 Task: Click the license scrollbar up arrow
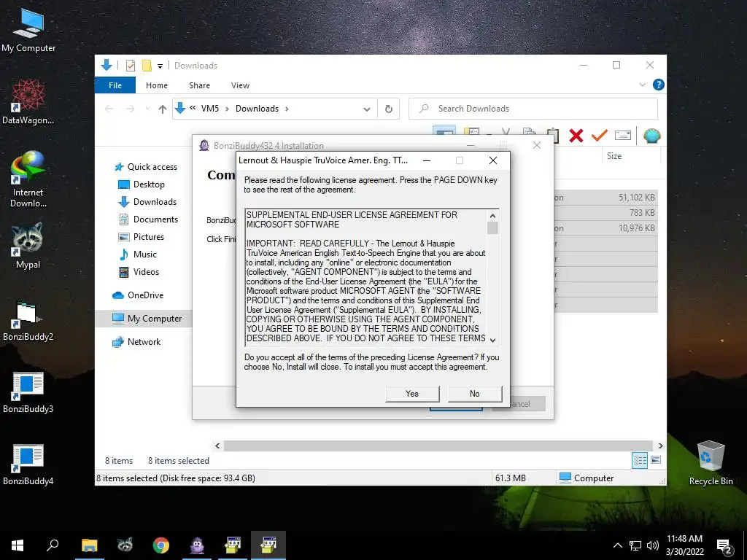click(492, 216)
